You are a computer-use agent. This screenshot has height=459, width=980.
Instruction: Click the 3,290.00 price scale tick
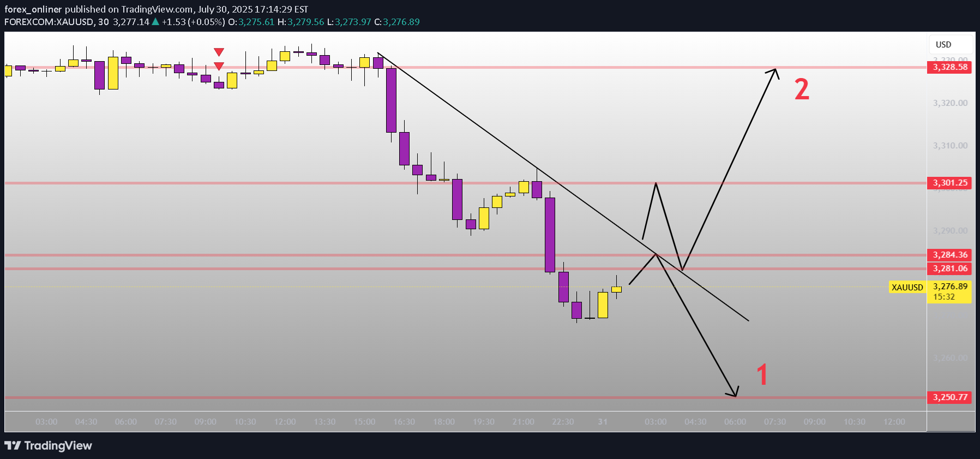[950, 231]
